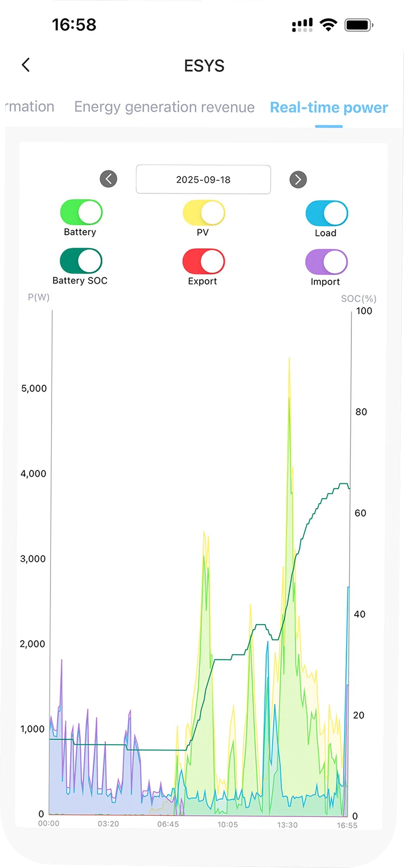Viewport: 404px width, 868px height.
Task: Toggle the purple Import switch
Action: coord(327,262)
